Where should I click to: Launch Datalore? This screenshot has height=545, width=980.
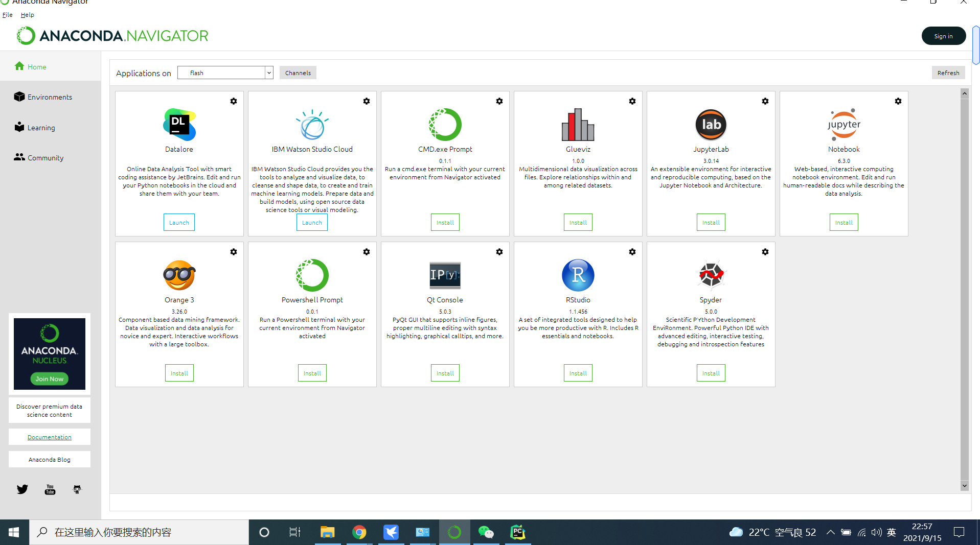[179, 222]
